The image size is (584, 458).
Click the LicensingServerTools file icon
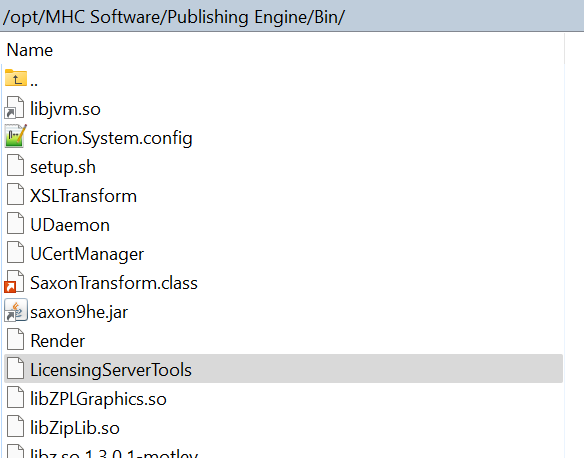pos(15,369)
